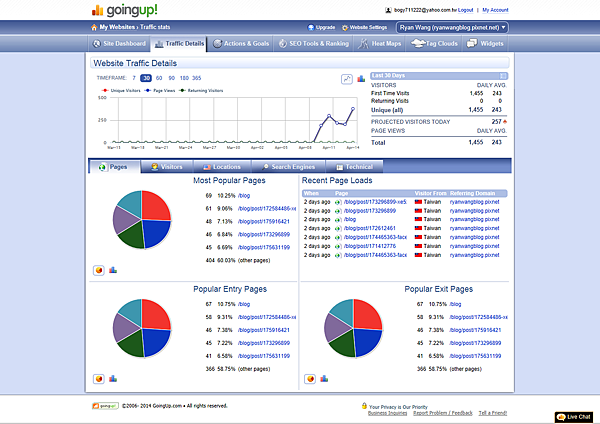Open the Widgets tab
600x424 pixels.
485,44
